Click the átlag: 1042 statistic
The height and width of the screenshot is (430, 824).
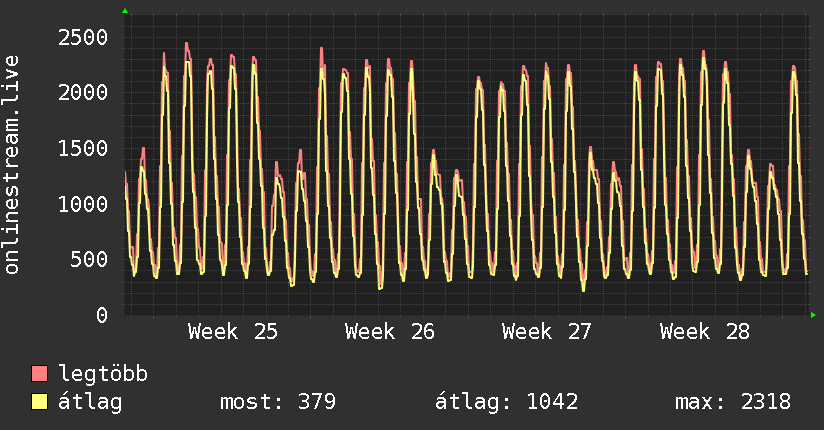[507, 402]
